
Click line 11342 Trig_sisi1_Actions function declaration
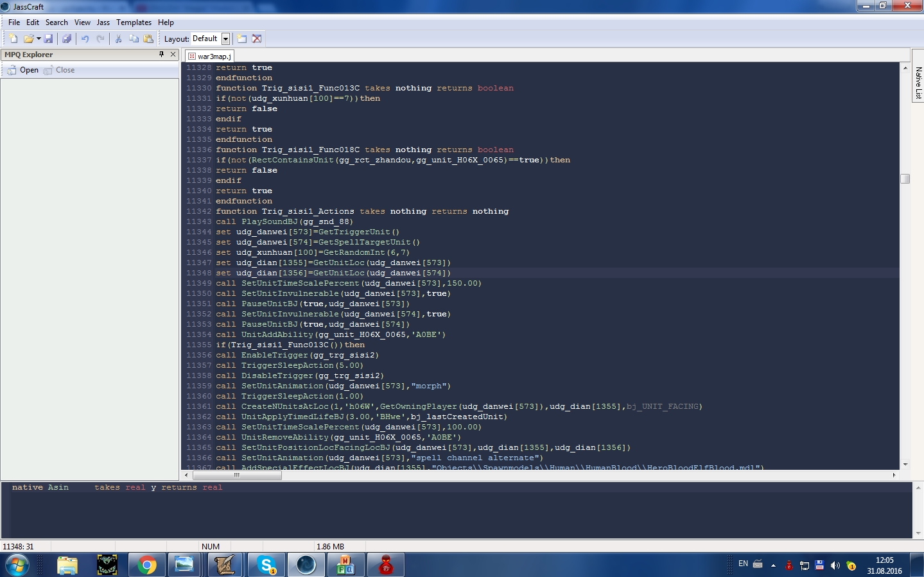click(x=362, y=211)
